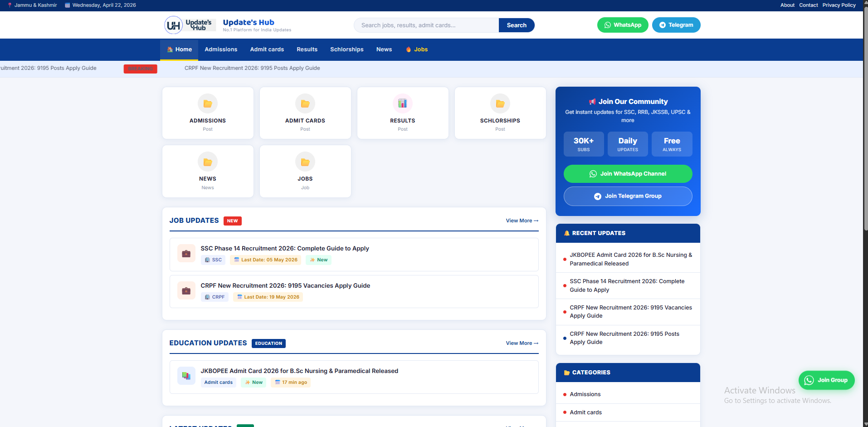This screenshot has height=427, width=868.
Task: Click the fire icon next to Jobs
Action: (409, 49)
